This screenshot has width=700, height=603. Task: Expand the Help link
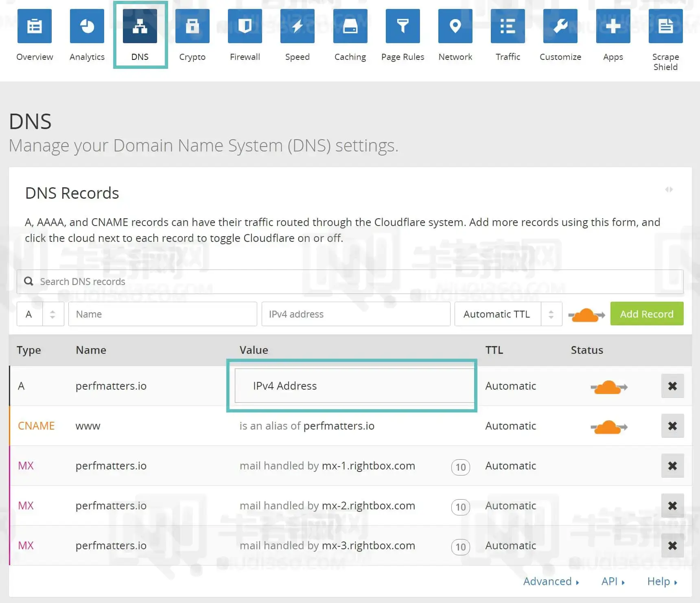(x=662, y=581)
